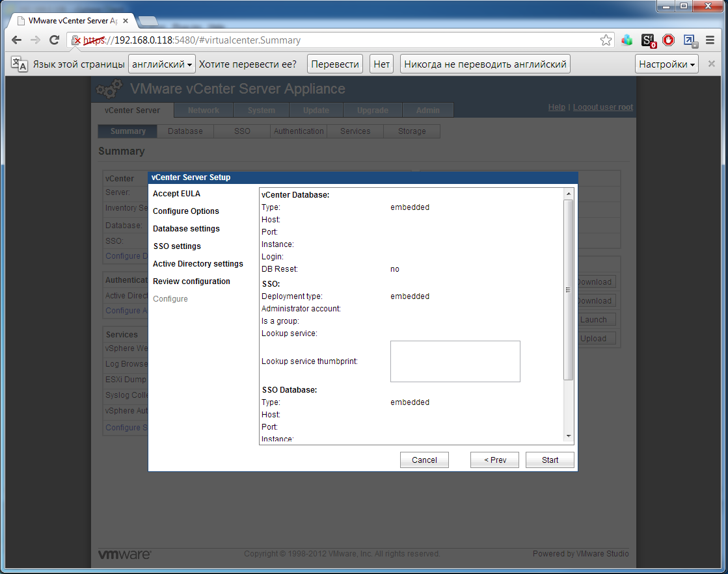Switch to the Authentication sub-tab
This screenshot has width=728, height=574.
tap(299, 131)
